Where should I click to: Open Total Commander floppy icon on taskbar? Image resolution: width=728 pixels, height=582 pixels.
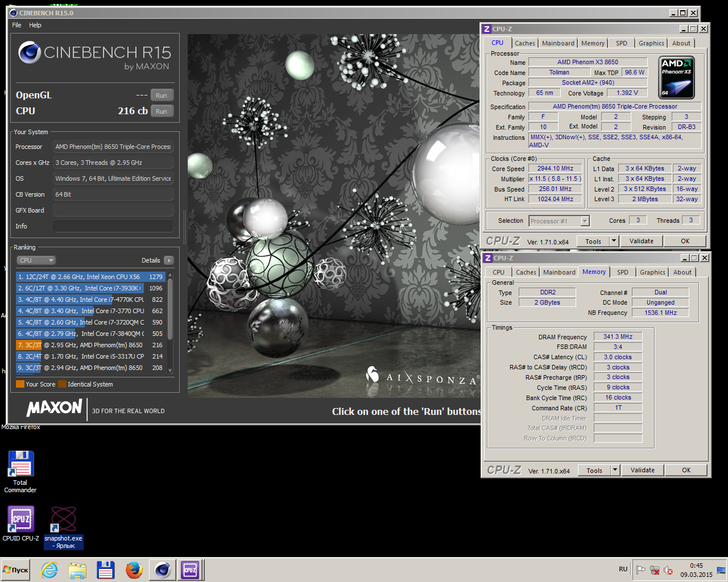[x=106, y=570]
